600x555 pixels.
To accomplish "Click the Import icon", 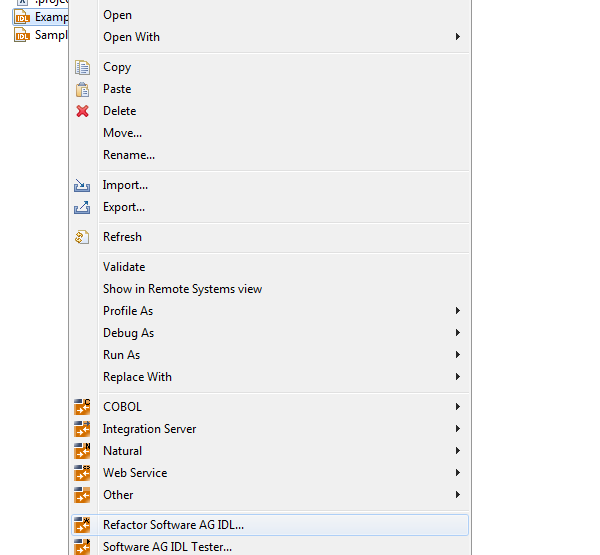I will click(x=82, y=186).
